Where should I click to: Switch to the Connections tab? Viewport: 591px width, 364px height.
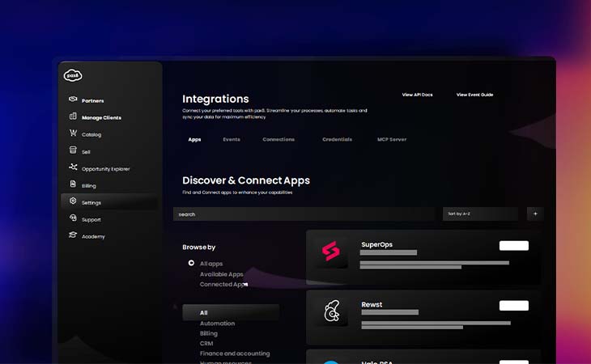tap(278, 140)
